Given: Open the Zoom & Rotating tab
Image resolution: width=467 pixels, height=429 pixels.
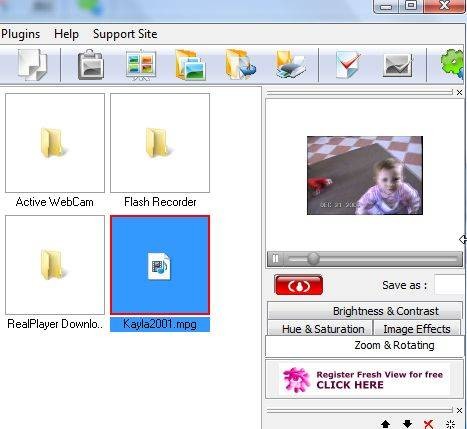Looking at the screenshot, I should click(365, 346).
